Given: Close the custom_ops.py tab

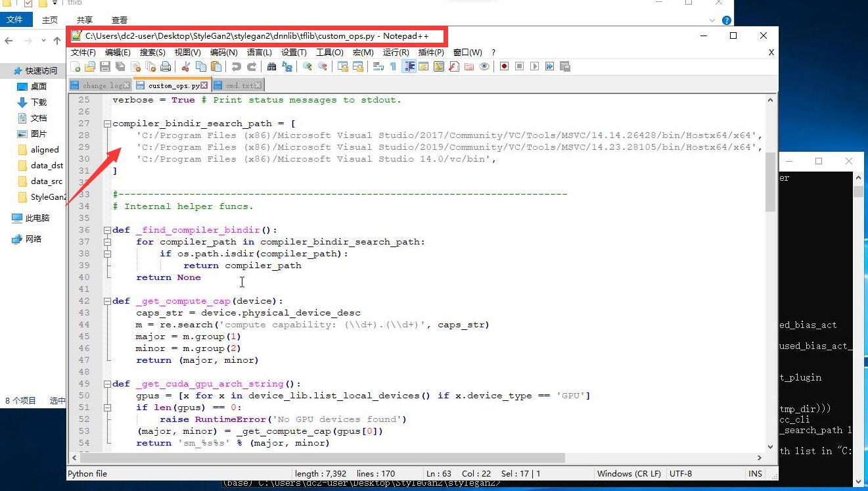Looking at the screenshot, I should (205, 85).
